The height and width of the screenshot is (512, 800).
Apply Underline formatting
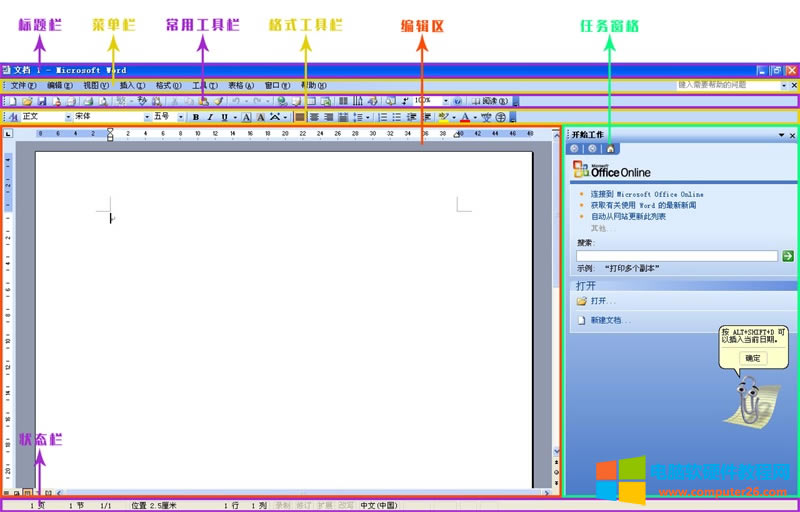point(224,117)
